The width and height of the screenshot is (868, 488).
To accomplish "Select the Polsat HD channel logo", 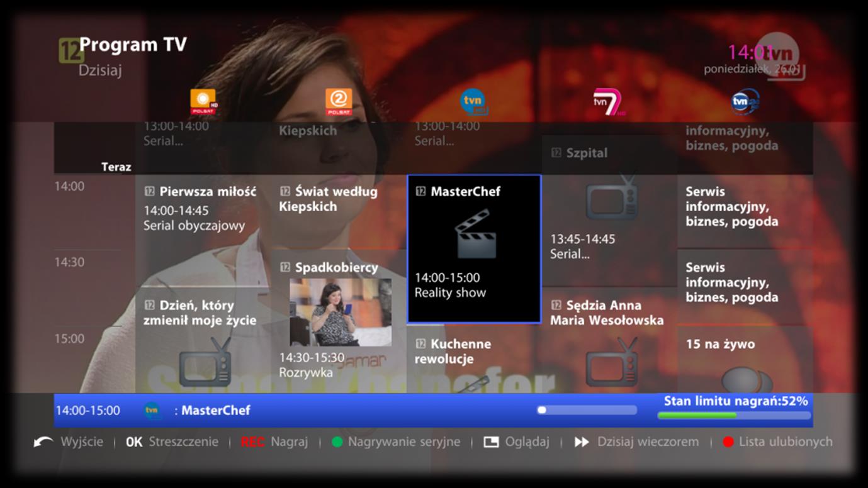I will (x=204, y=102).
